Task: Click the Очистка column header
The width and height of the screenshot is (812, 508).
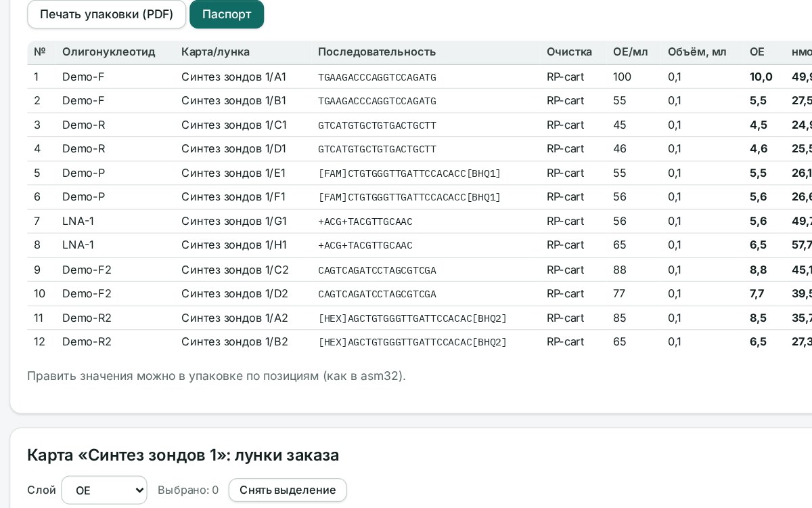Action: [569, 52]
